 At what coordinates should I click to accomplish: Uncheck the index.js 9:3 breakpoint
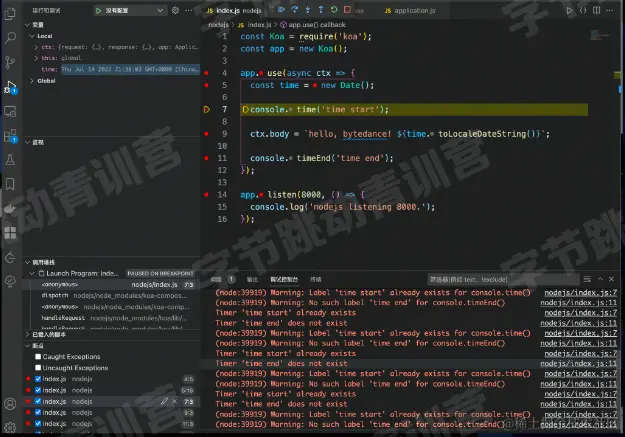[38, 412]
